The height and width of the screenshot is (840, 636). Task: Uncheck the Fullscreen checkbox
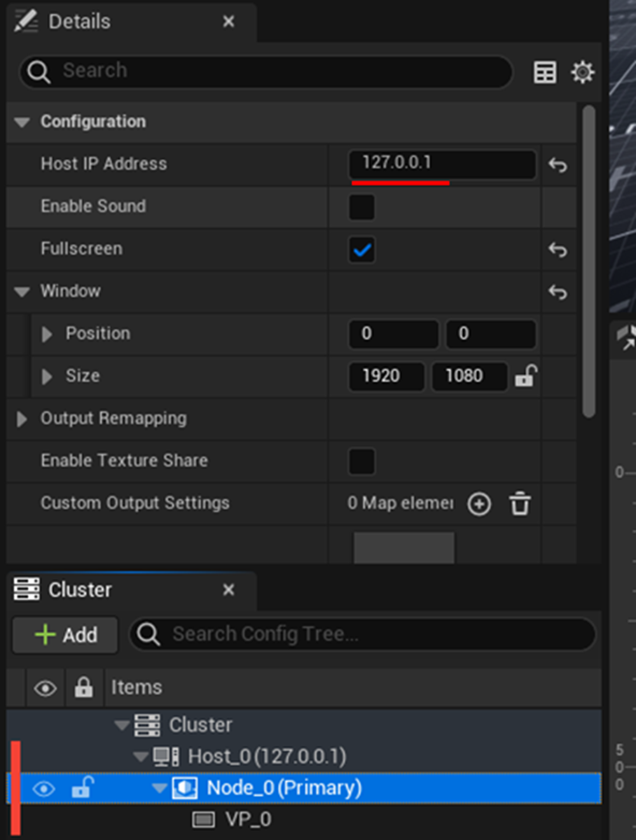point(362,249)
